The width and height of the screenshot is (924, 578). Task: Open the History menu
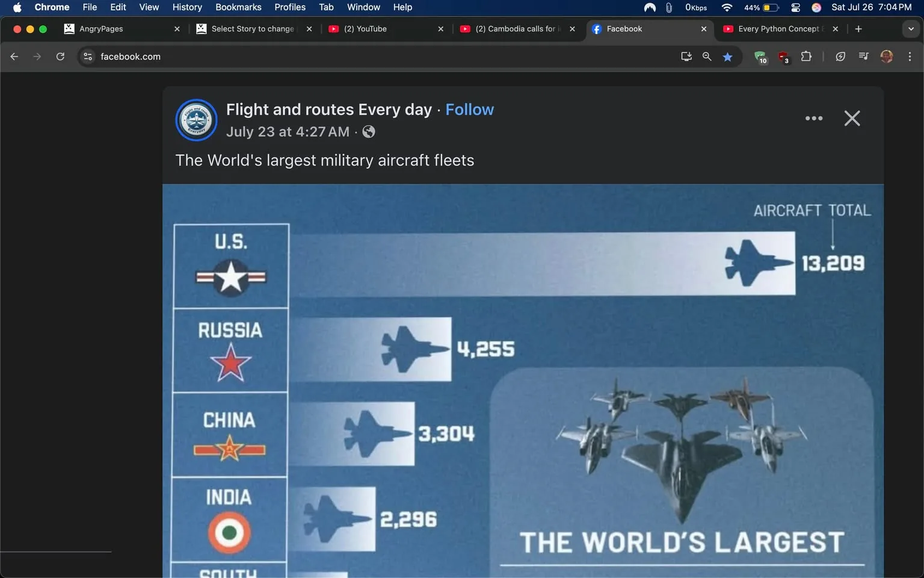pyautogui.click(x=186, y=7)
